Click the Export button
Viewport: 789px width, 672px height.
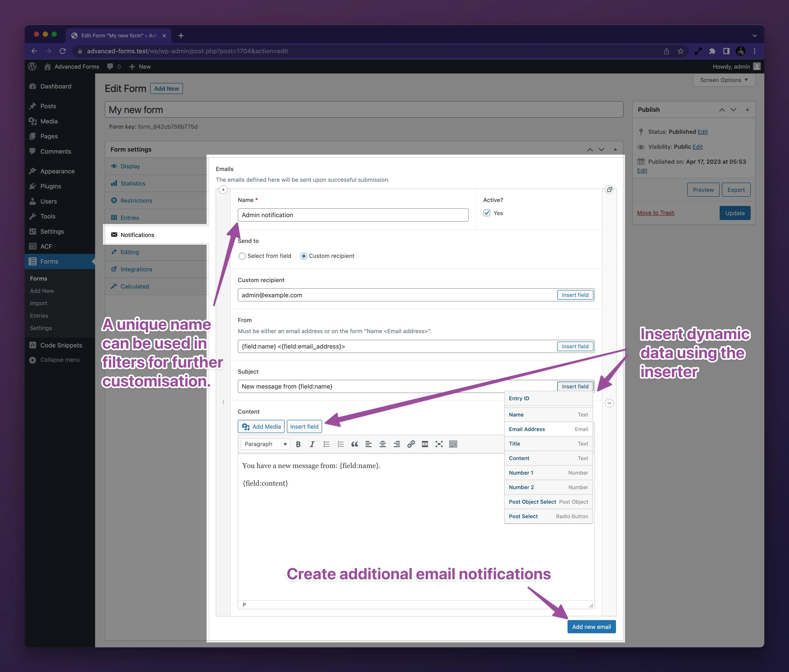pos(736,190)
